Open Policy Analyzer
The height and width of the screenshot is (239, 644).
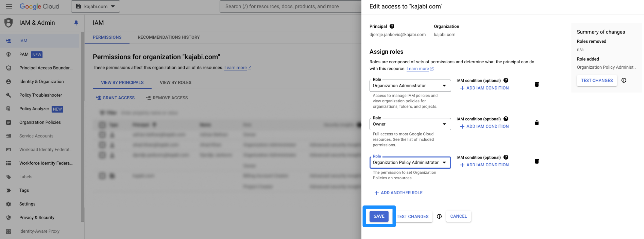40,109
